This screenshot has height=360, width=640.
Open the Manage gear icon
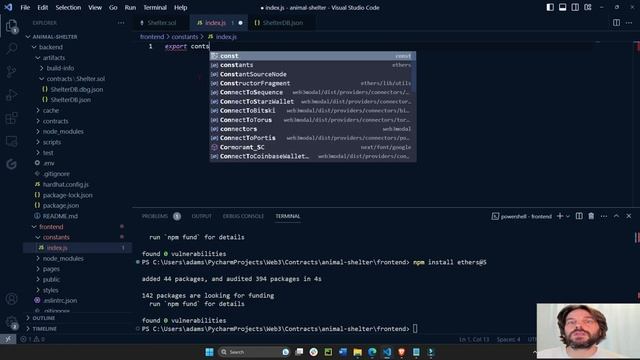pos(11,322)
